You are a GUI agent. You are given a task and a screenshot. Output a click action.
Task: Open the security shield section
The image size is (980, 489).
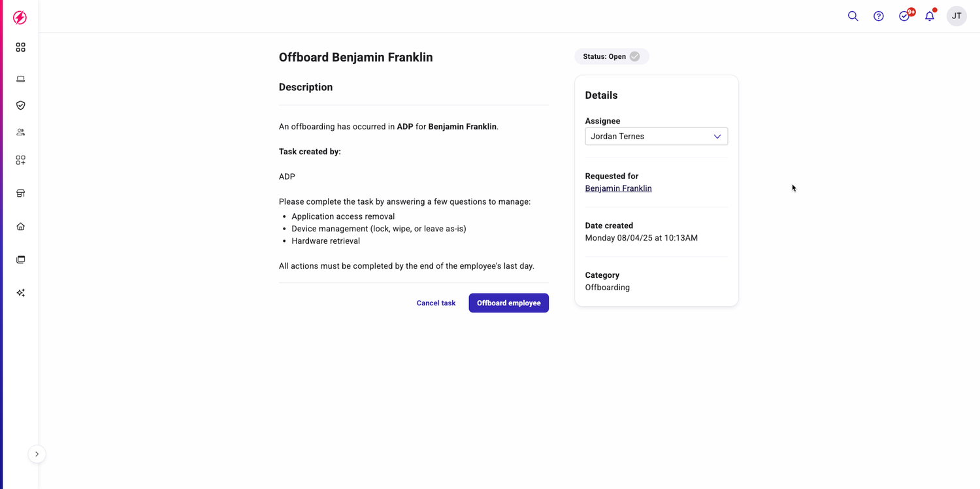pos(20,105)
